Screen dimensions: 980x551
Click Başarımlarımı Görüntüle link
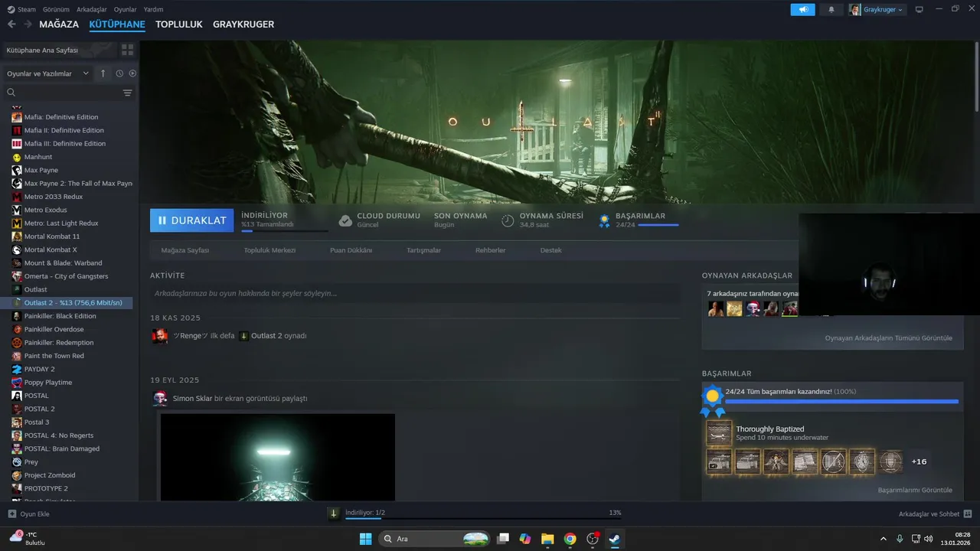click(915, 490)
